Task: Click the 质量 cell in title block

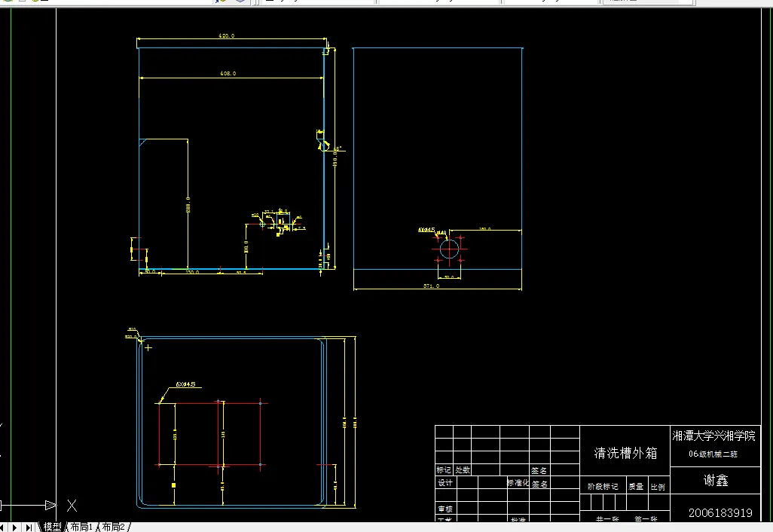Action: pyautogui.click(x=636, y=487)
